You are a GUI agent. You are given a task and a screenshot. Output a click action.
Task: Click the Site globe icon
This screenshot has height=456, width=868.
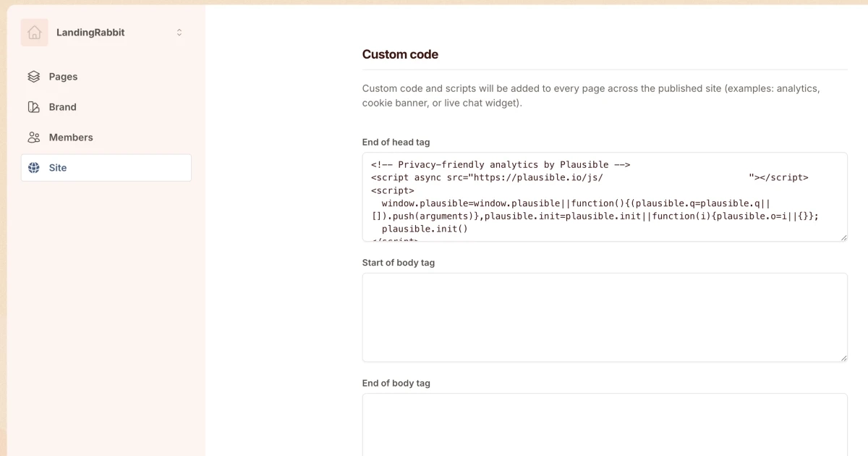[34, 168]
